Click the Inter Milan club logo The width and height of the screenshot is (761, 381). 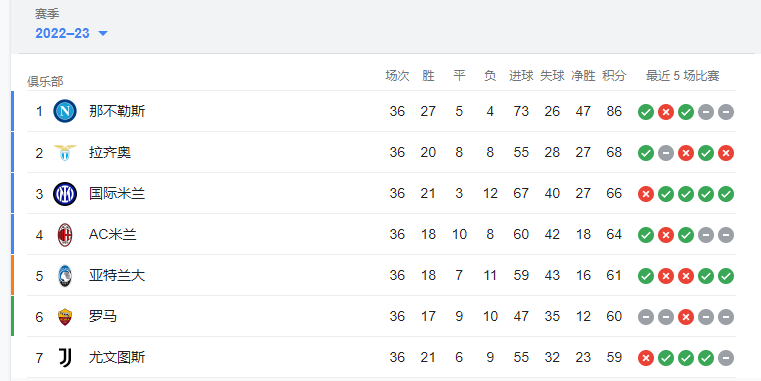65,194
